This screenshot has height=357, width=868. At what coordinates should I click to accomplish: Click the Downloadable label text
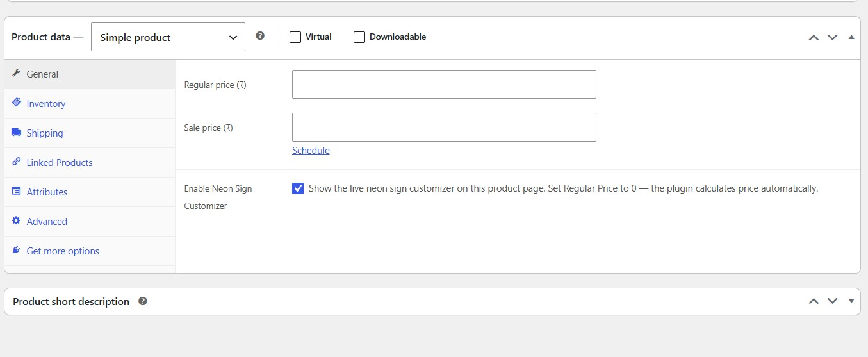pos(398,37)
